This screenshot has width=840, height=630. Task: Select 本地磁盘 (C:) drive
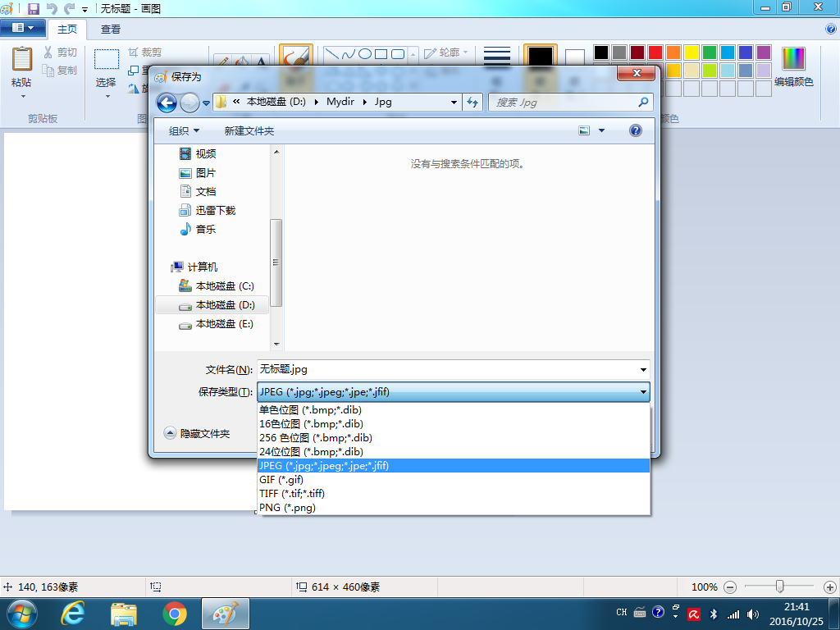pyautogui.click(x=217, y=286)
